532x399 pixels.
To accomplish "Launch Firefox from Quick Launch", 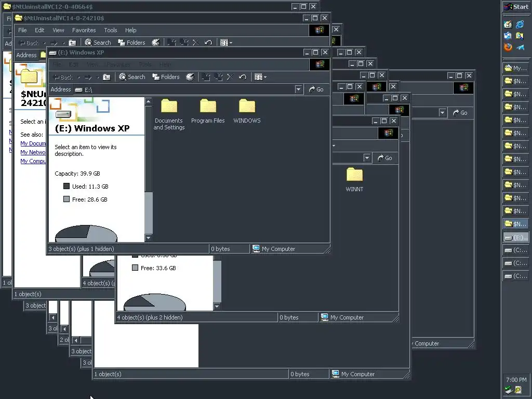I will point(508,47).
